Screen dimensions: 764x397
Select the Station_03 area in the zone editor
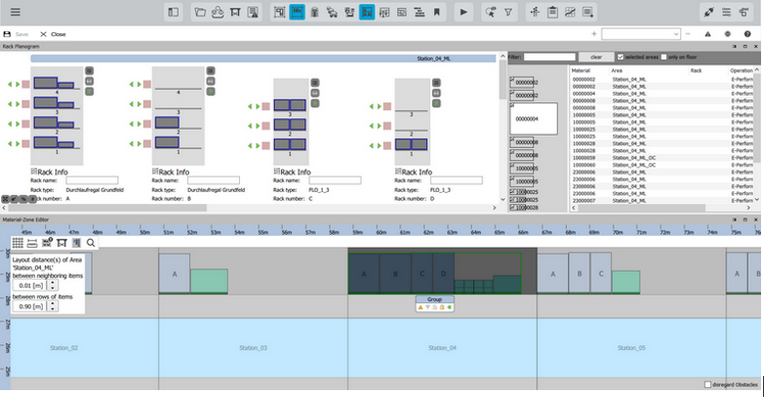(253, 348)
